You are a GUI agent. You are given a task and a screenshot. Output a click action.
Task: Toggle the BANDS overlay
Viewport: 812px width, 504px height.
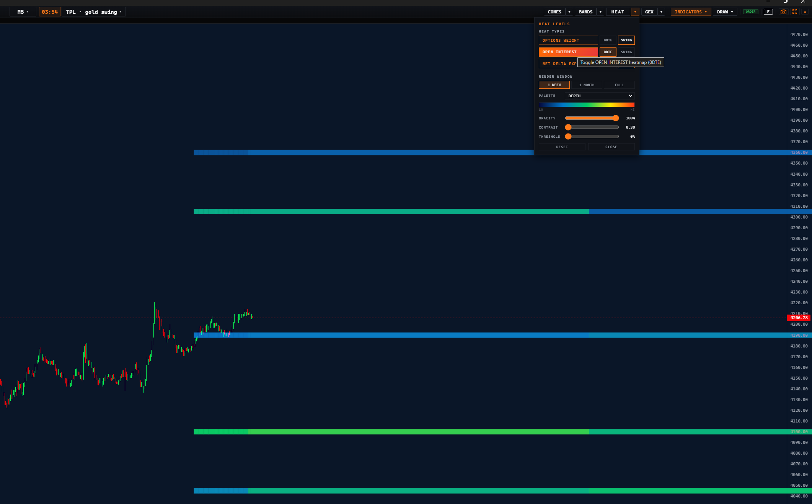pos(585,12)
